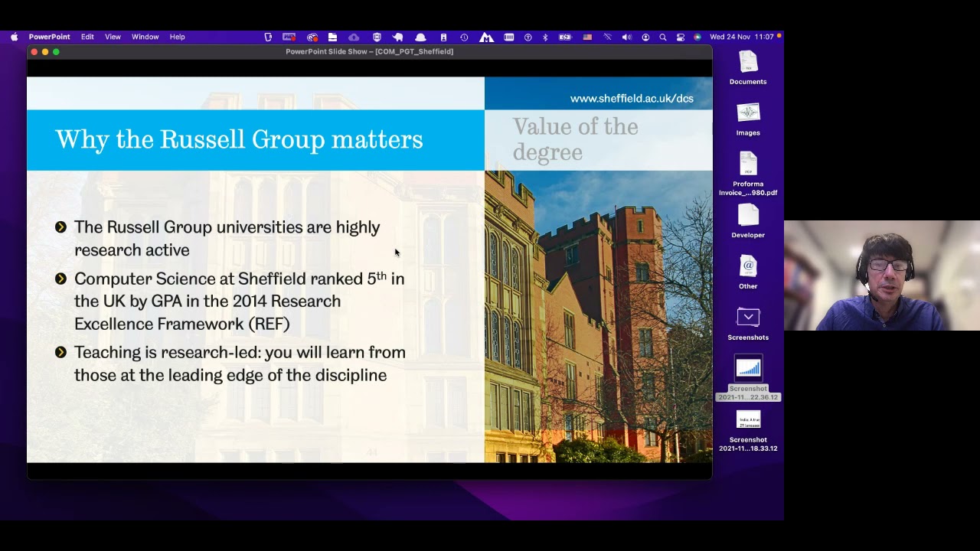Select the Proforma Invoice PDF on desktop
Image resolution: width=980 pixels, height=551 pixels.
pos(748,174)
